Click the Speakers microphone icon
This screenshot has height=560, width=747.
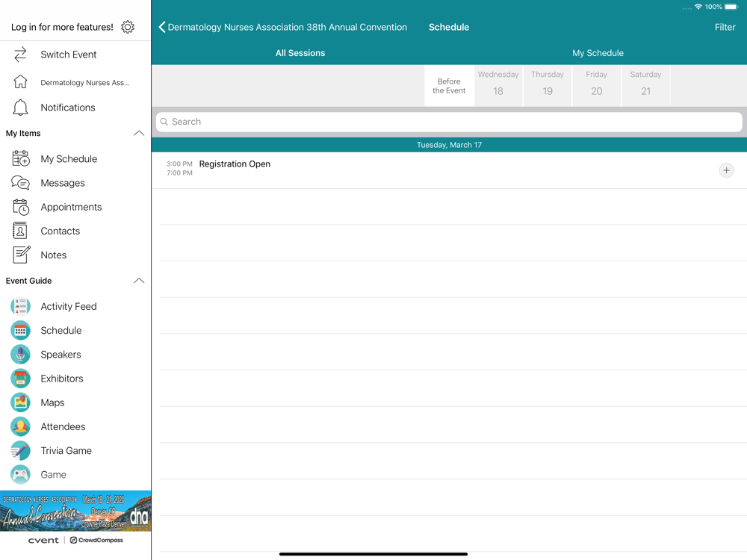20,354
